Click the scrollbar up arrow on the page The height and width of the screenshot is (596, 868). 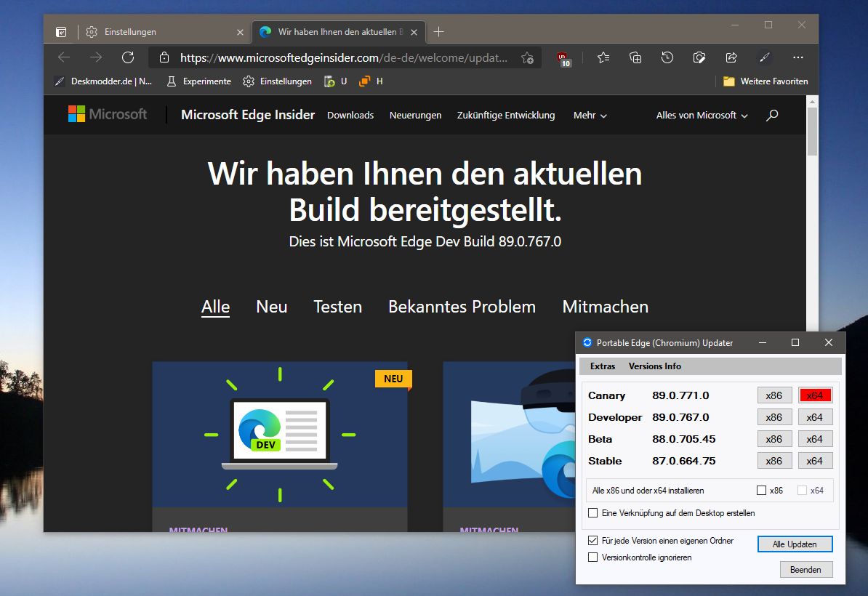pyautogui.click(x=812, y=101)
